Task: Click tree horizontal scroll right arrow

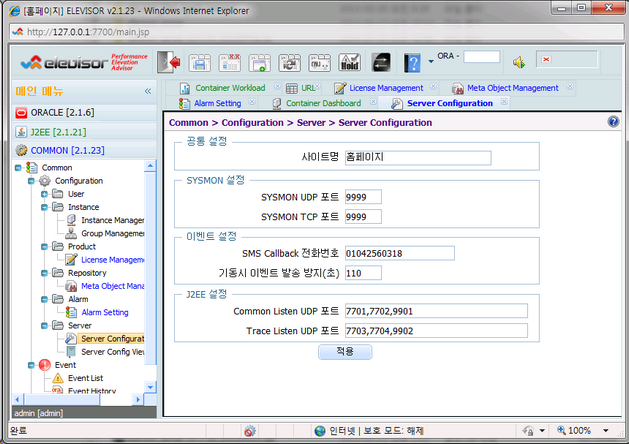Action: [138, 399]
